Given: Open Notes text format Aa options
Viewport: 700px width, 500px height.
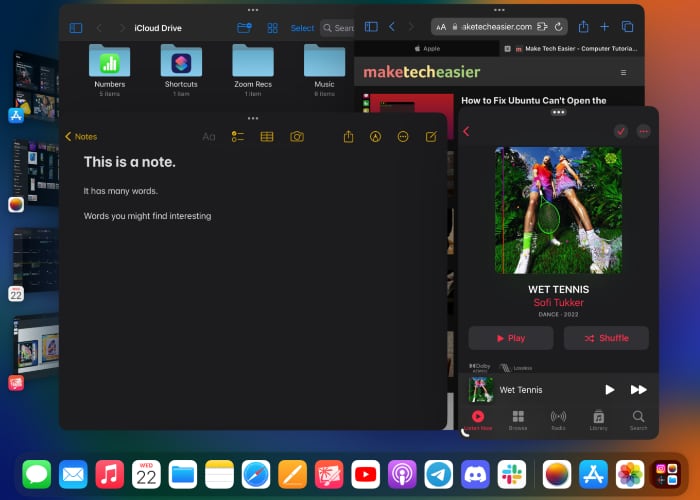Looking at the screenshot, I should tap(208, 137).
